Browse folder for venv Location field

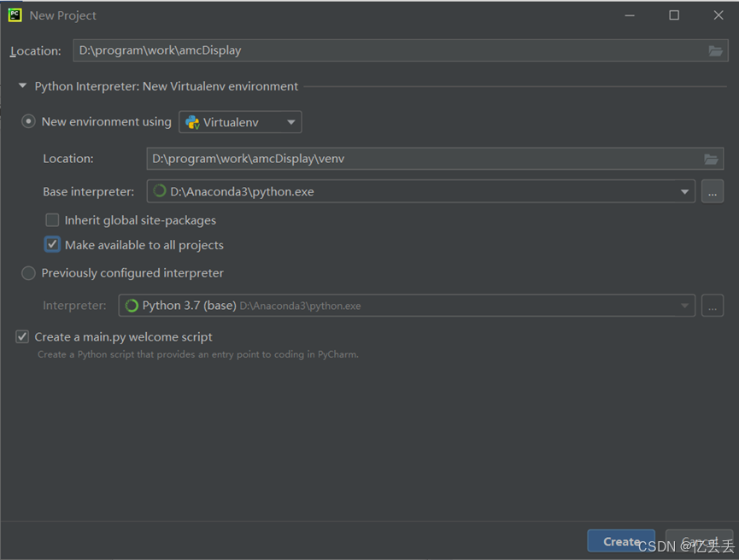(x=711, y=159)
